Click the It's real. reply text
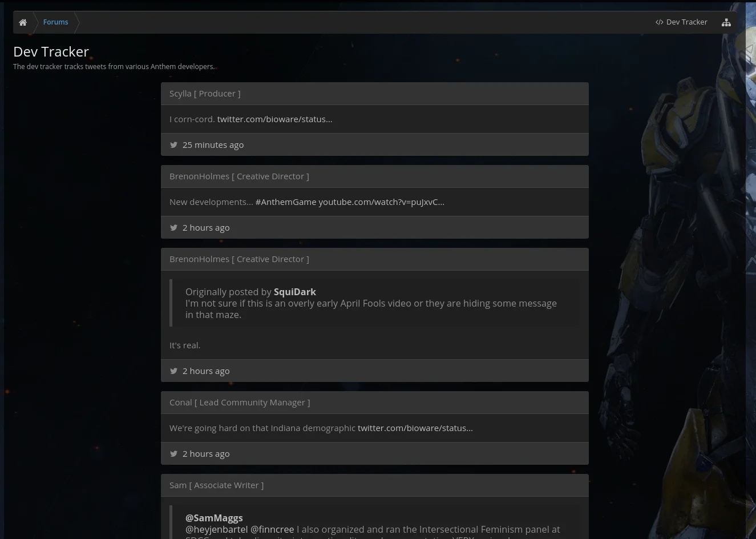The image size is (756, 539). tap(185, 345)
